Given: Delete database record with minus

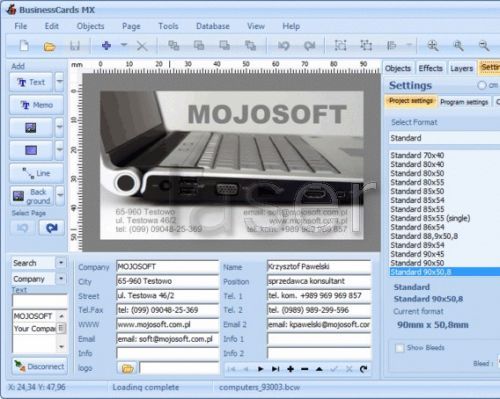Looking at the screenshot, I should [x=305, y=369].
